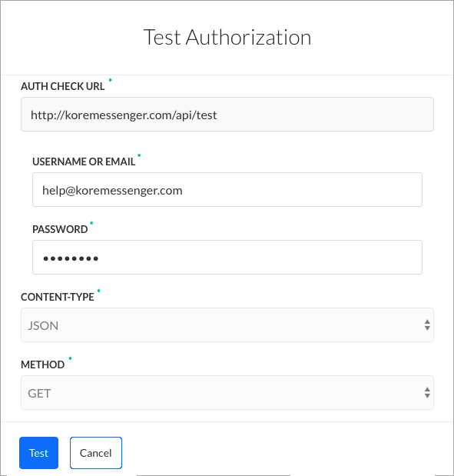The image size is (454, 476).
Task: Select the GET value text
Action: [39, 394]
